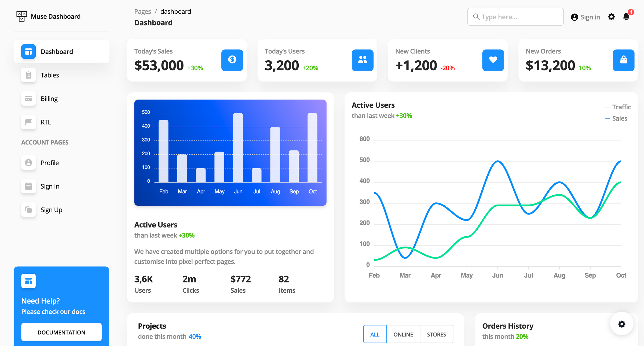Go to the Billing page
The width and height of the screenshot is (644, 346).
click(62, 99)
